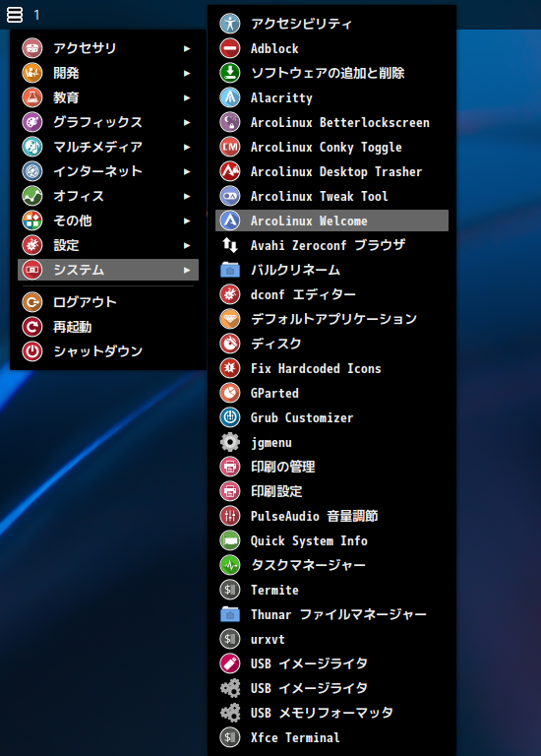Click the jgmenu gear icon
The width and height of the screenshot is (541, 756).
point(230,442)
